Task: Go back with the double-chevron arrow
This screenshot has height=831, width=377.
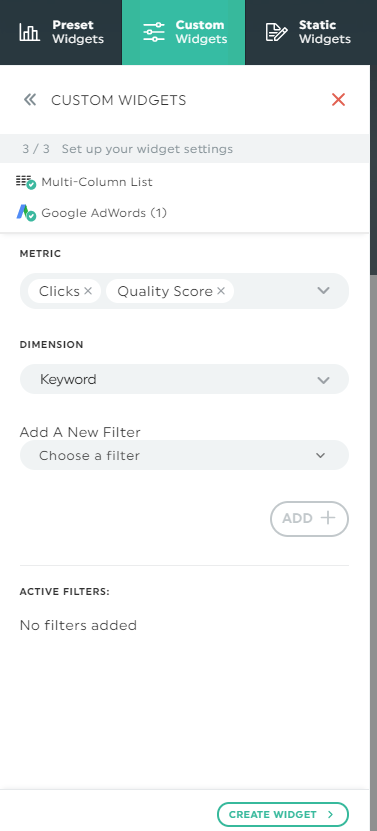Action: [30, 100]
